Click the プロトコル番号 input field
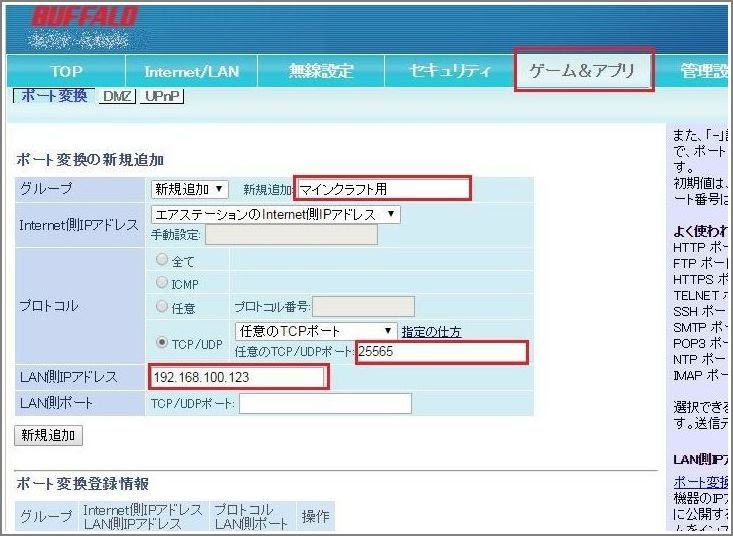 tap(363, 307)
